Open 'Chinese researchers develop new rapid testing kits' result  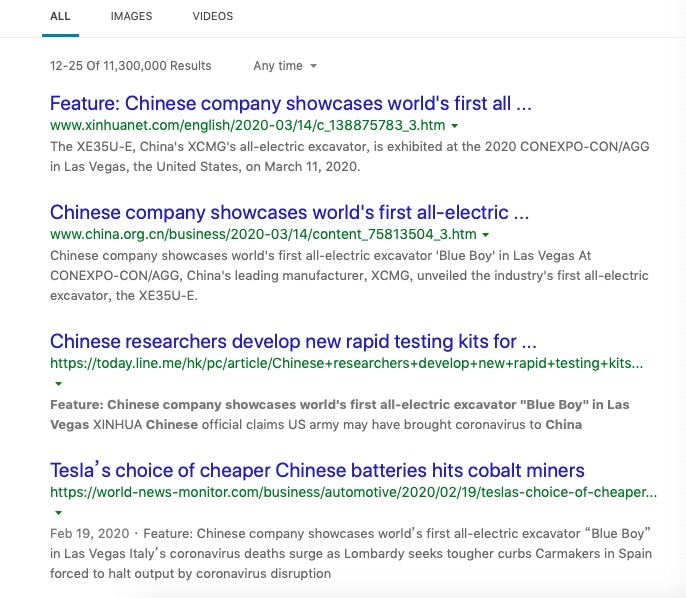[x=293, y=342]
